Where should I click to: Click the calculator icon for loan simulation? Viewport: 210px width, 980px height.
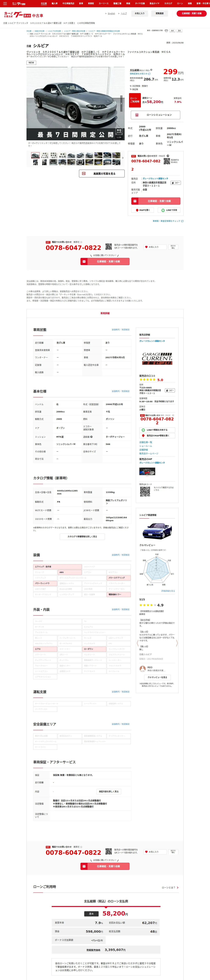[137, 115]
